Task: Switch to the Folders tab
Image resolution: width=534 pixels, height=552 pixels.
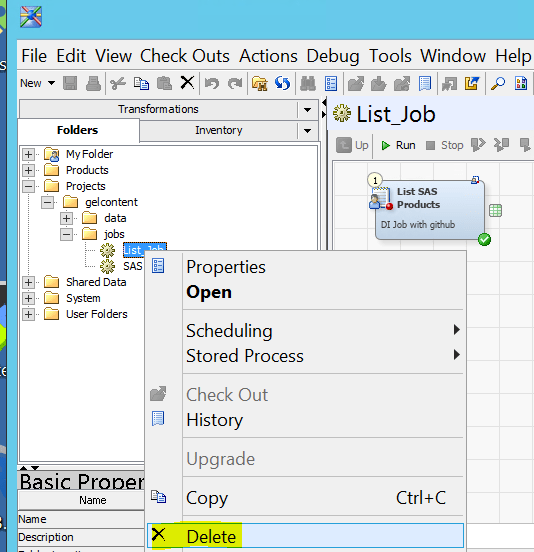Action: click(78, 130)
